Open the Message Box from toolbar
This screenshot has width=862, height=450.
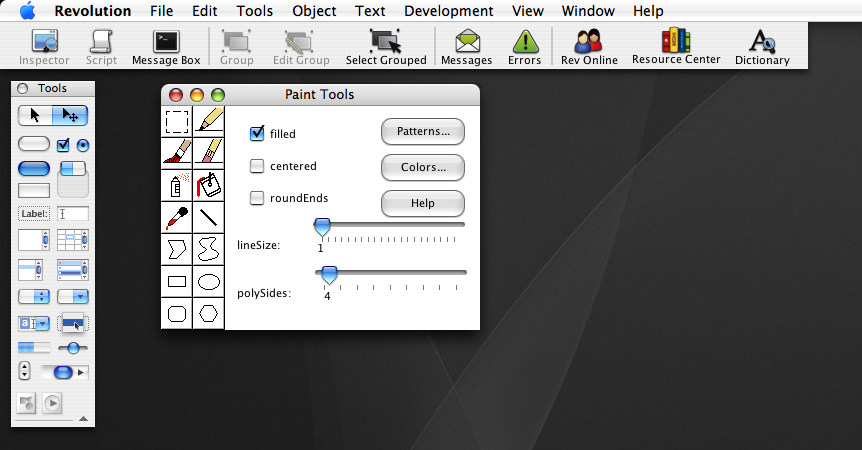coord(166,47)
